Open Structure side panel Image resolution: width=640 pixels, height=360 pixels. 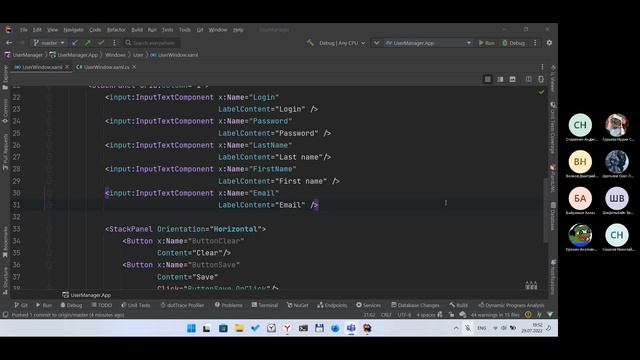point(5,280)
